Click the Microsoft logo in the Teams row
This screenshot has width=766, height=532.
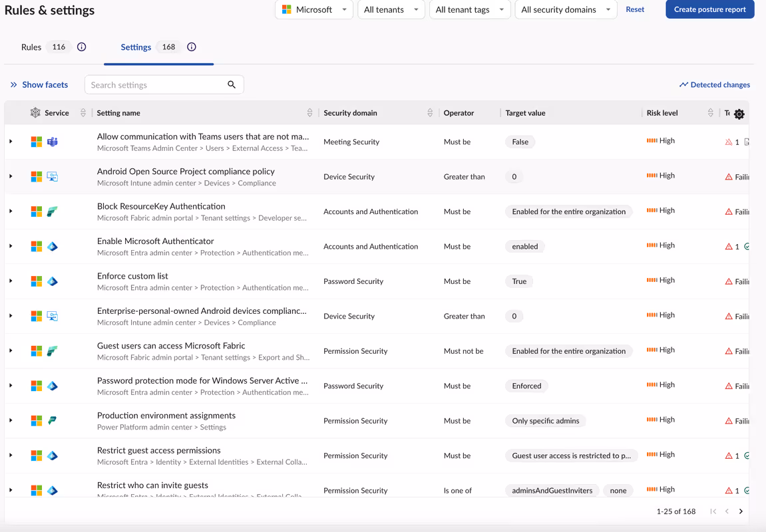point(37,142)
